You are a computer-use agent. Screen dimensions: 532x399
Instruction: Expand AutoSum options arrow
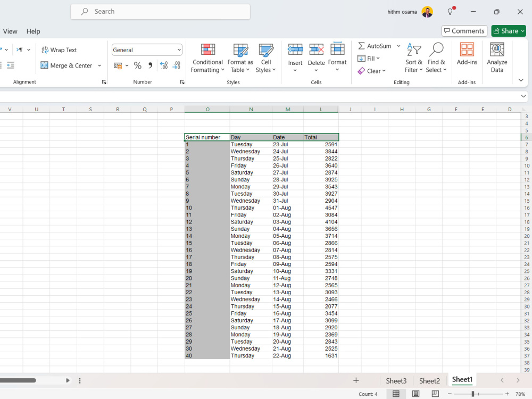tap(398, 46)
